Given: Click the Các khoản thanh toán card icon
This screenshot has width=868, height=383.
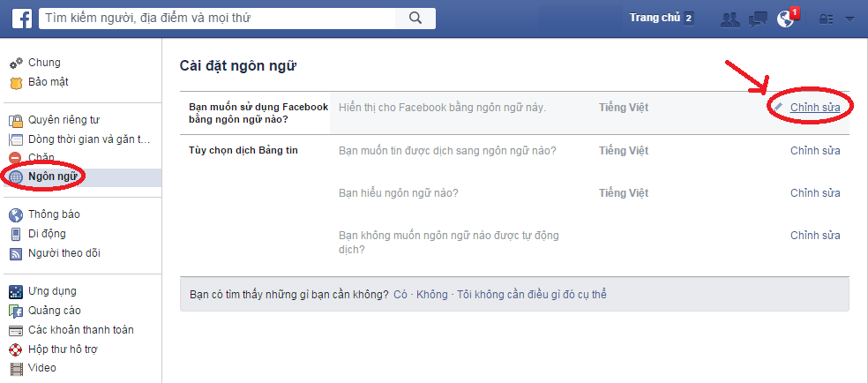Looking at the screenshot, I should point(17,330).
